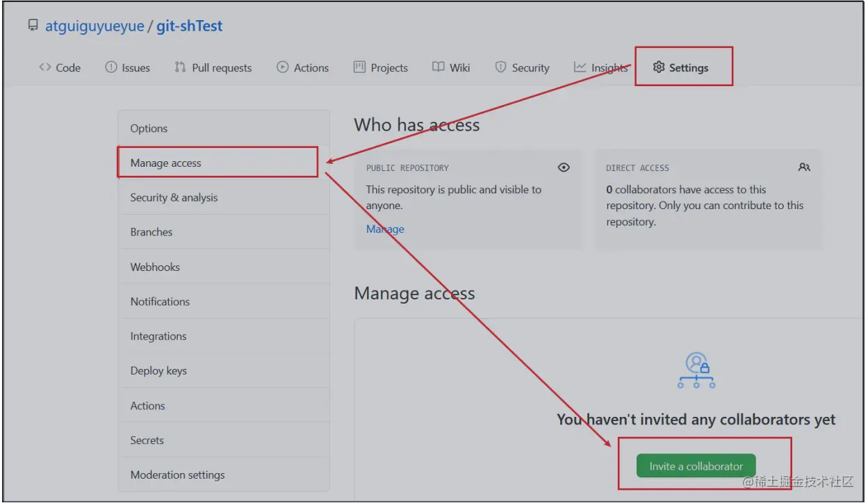Screen dimensions: 868x503
Task: Click the Security shield icon
Action: 500,67
